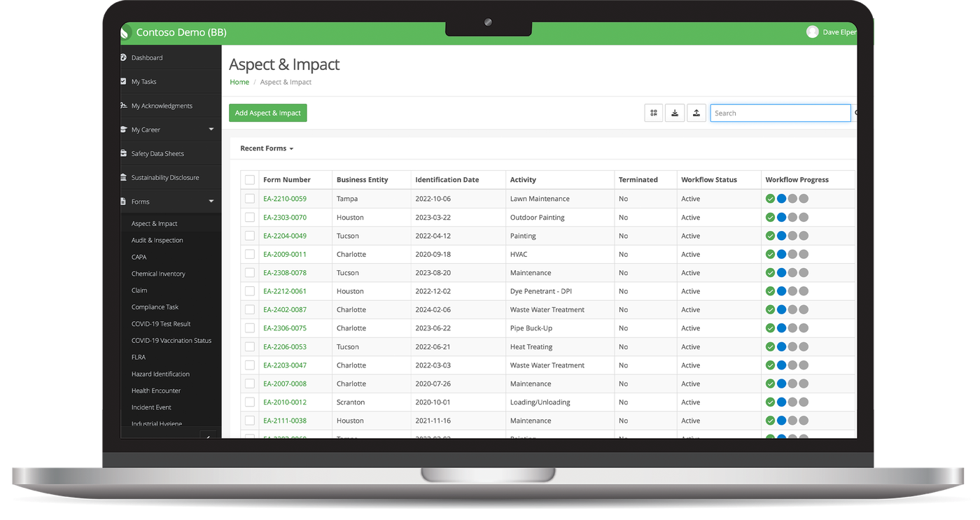The image size is (980, 520).
Task: Sort by Identification Date column header
Action: pyautogui.click(x=447, y=180)
